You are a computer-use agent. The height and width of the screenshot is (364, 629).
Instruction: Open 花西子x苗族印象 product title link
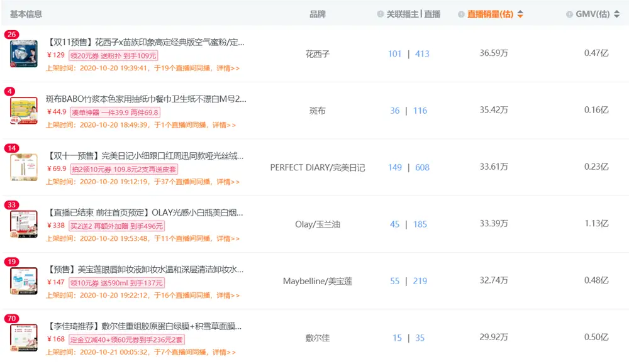(x=145, y=42)
